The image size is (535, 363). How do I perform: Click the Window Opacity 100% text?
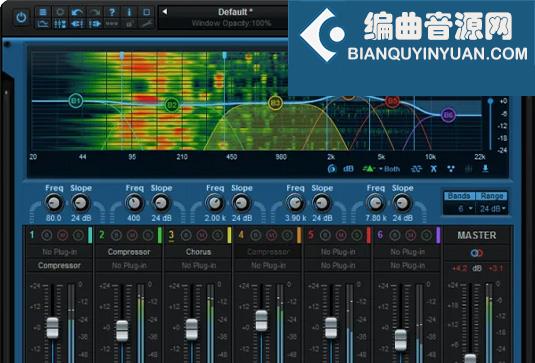tap(232, 23)
